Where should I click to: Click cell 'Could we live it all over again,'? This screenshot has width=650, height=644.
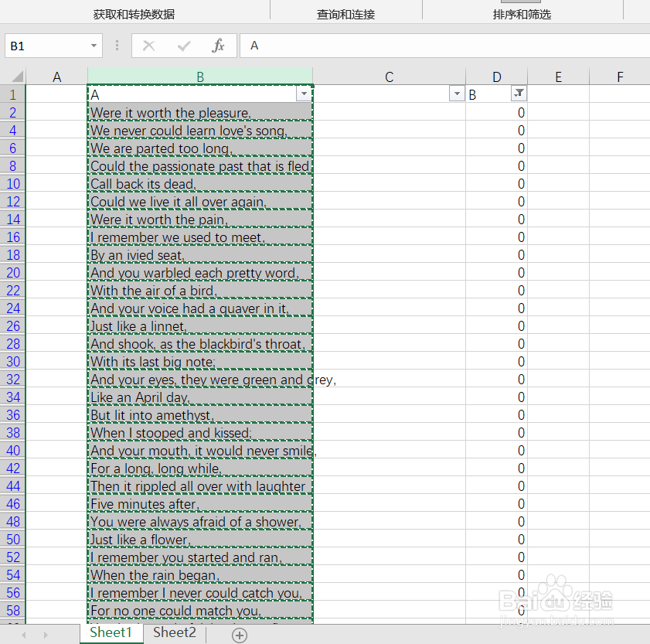(x=200, y=201)
